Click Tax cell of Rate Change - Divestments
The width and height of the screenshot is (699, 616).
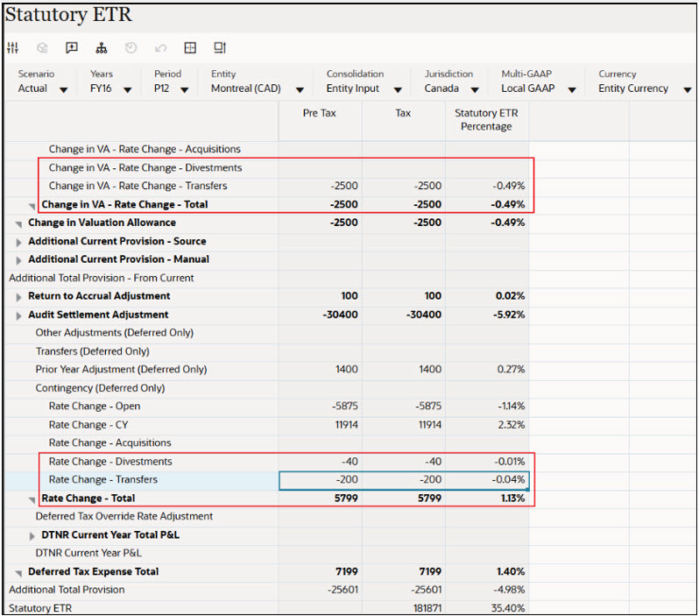404,462
